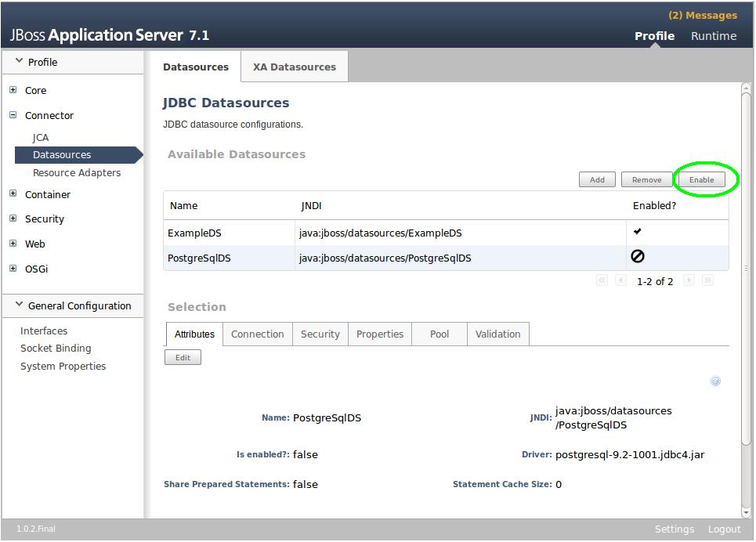
Task: Open the Core section label
Action: [36, 91]
